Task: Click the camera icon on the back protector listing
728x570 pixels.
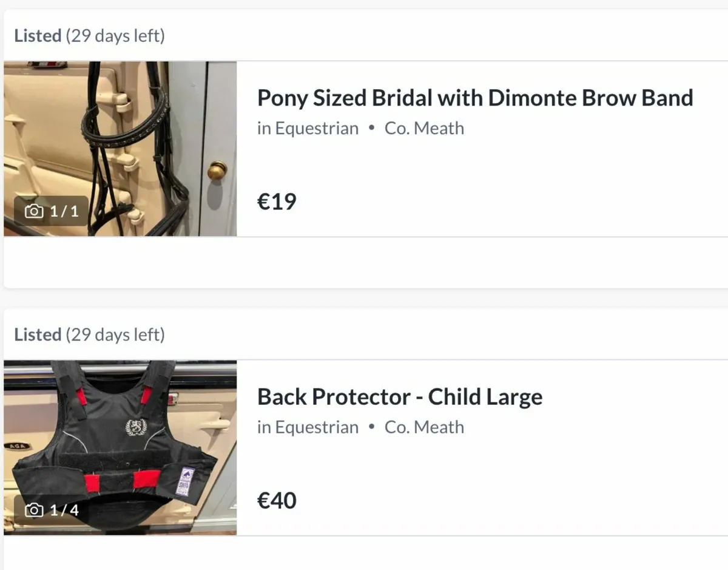Action: pyautogui.click(x=35, y=509)
